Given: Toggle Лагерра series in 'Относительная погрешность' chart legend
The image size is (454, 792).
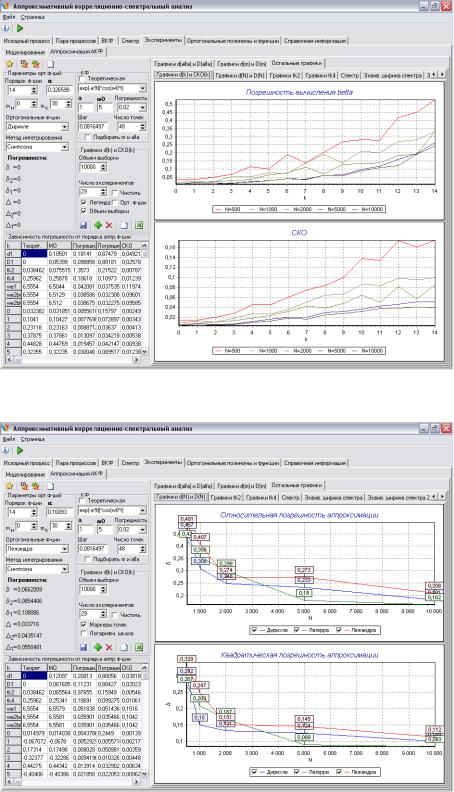Looking at the screenshot, I should tap(297, 630).
